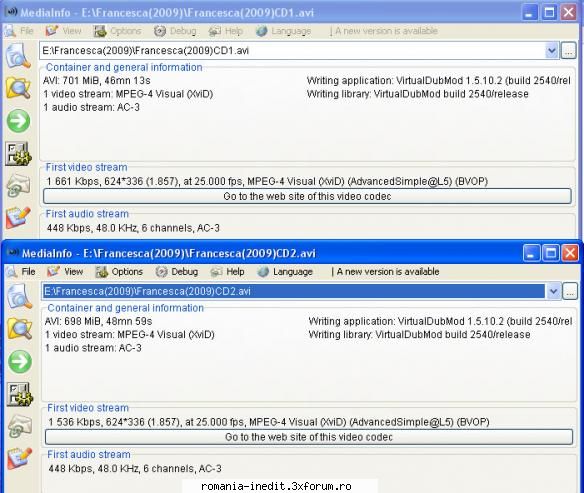Viewport: 584px width, 493px height.
Task: Open the preferences icon in CD2 sidebar
Action: [20, 394]
